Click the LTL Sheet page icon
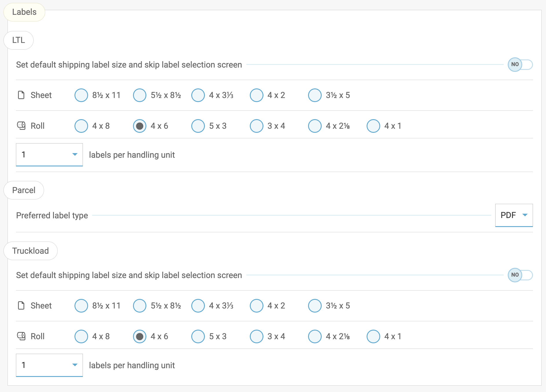The height and width of the screenshot is (392, 546). [x=21, y=95]
